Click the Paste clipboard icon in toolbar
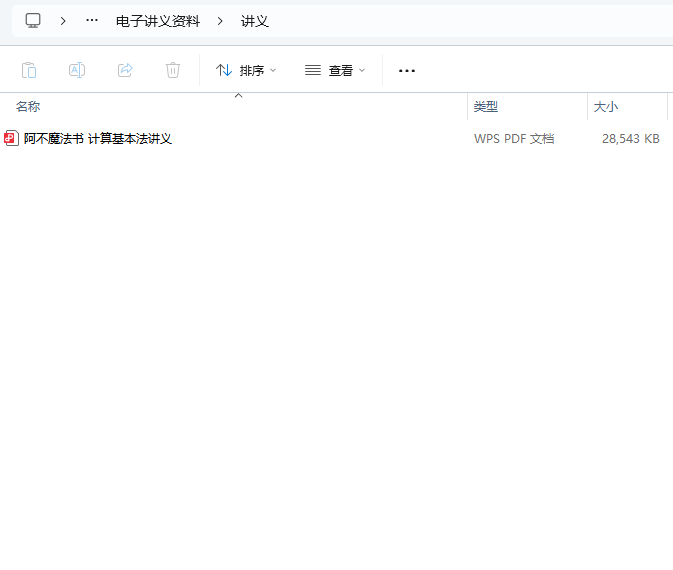 click(29, 70)
